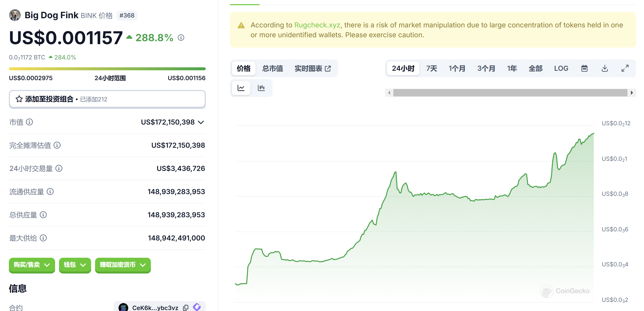Screen dimensions: 644x311
Task: Click the left arrow of chart scrollbar
Action: [x=389, y=93]
